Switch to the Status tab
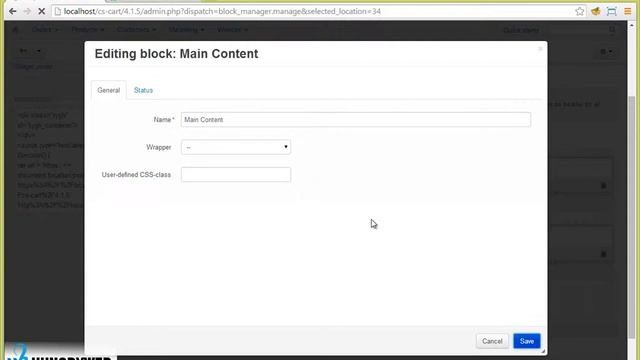Screen dimensions: 640x360 [143, 90]
